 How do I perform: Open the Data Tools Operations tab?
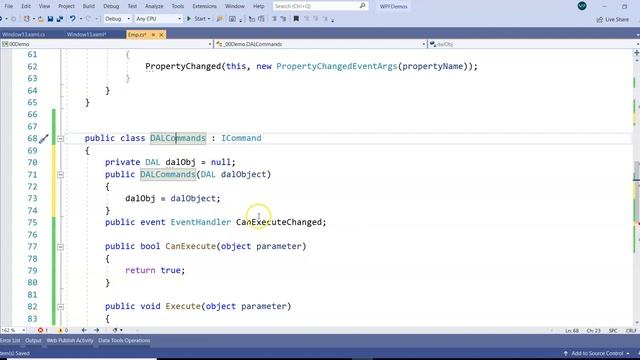(124, 340)
